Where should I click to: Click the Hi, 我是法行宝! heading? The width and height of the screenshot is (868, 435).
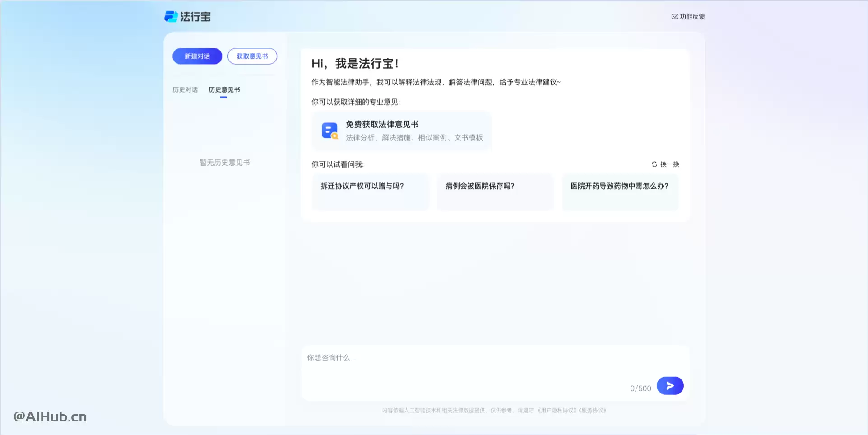click(x=355, y=64)
